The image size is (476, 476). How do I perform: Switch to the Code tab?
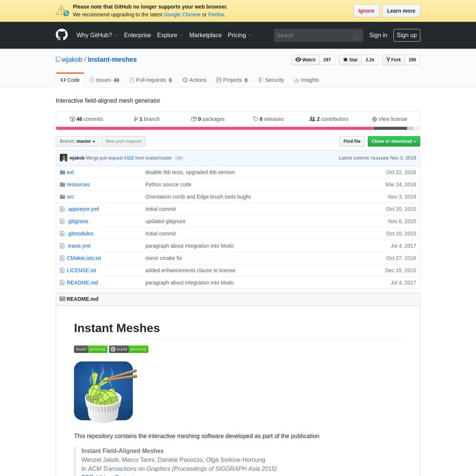pos(70,80)
